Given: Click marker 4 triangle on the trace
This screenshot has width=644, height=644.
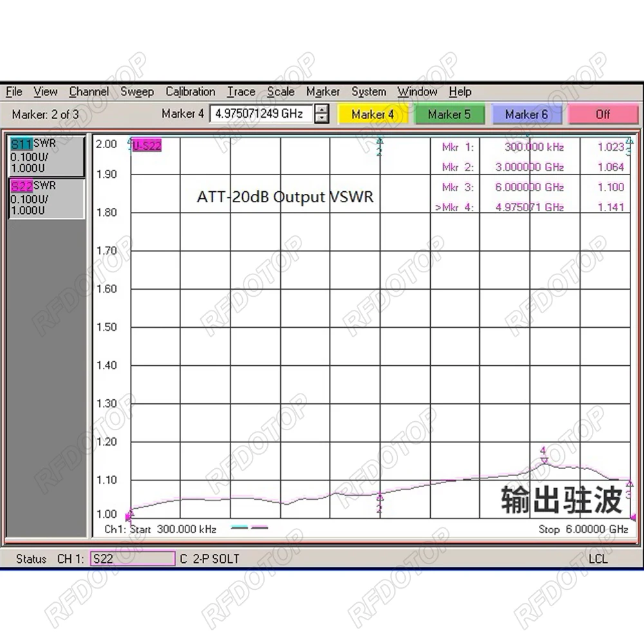Looking at the screenshot, I should click(544, 461).
